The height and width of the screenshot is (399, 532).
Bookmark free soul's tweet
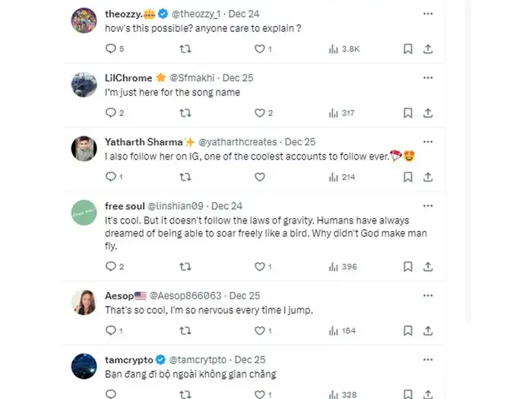(x=407, y=267)
